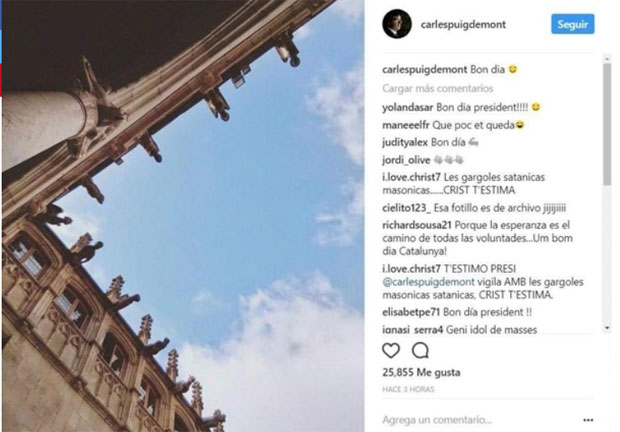This screenshot has width=620, height=432.
Task: Click the gargoyle building photo
Action: 183,216
